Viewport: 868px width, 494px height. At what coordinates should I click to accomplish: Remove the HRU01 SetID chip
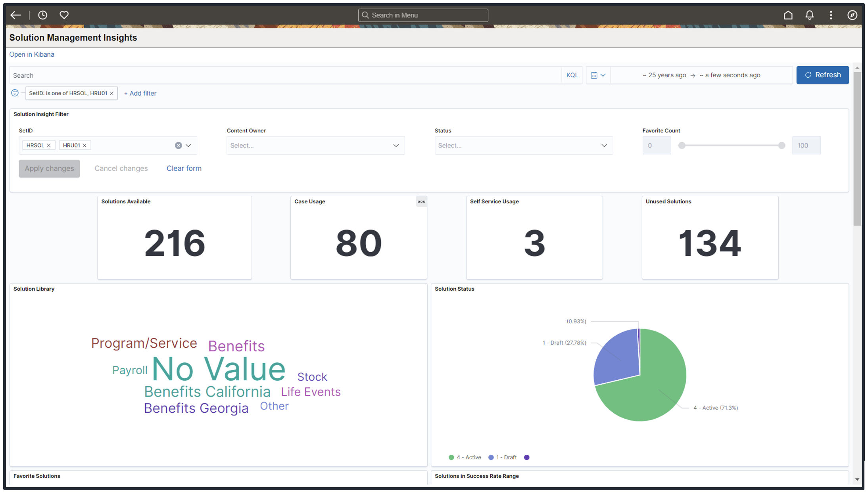85,145
